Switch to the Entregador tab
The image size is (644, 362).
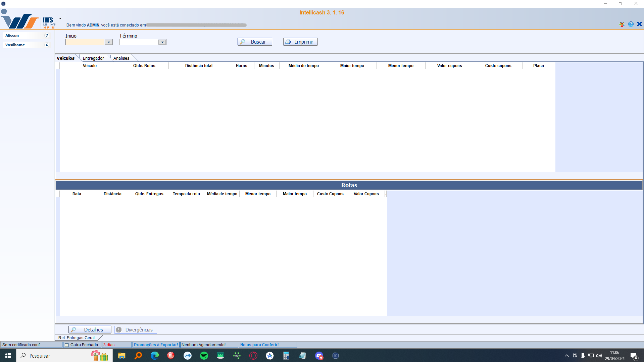click(x=93, y=58)
